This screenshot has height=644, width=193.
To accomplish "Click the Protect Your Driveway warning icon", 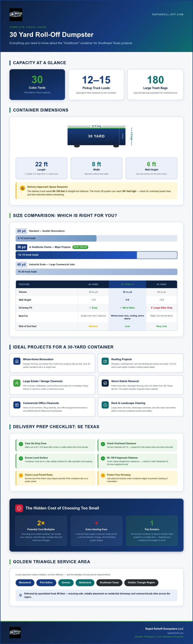I will pos(103,475).
